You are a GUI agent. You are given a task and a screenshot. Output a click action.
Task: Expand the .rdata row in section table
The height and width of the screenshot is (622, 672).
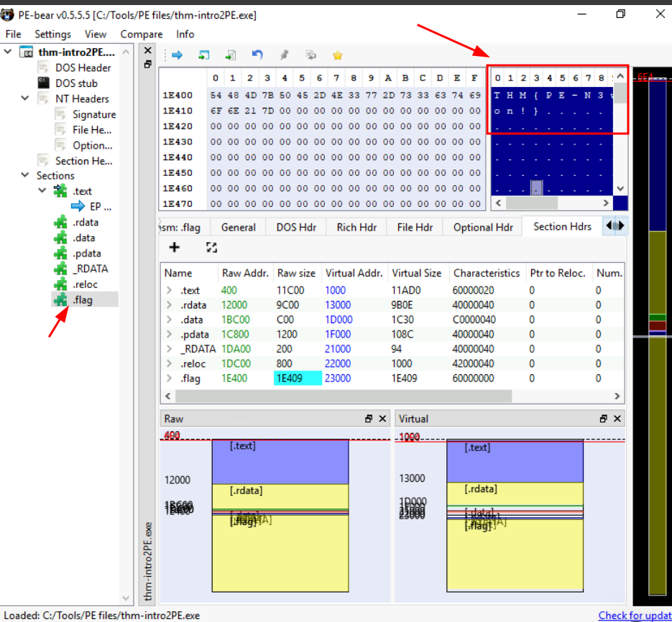coord(170,305)
